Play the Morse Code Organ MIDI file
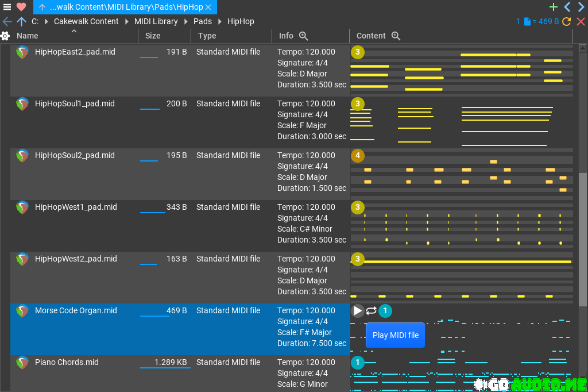Viewport: 588px width, 392px height. [357, 311]
